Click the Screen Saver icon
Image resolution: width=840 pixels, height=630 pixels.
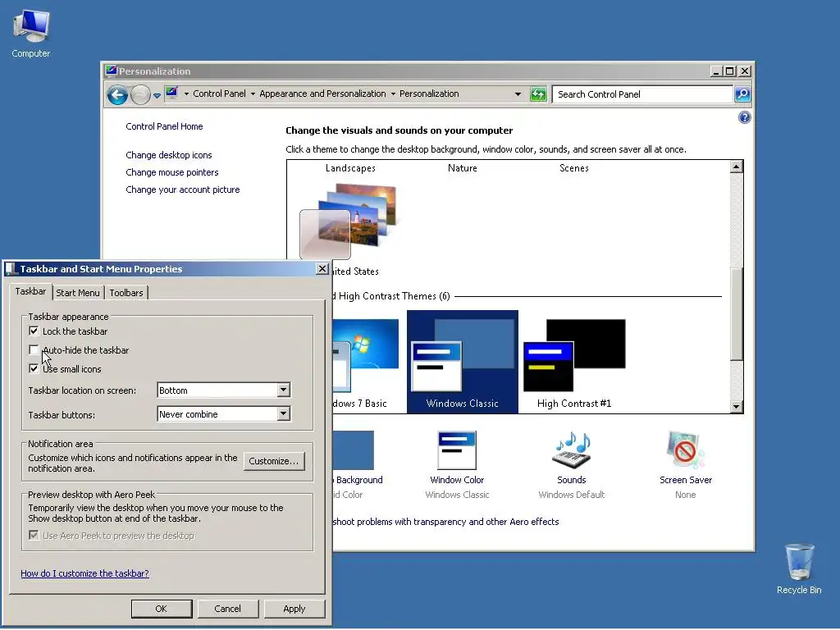click(x=685, y=450)
